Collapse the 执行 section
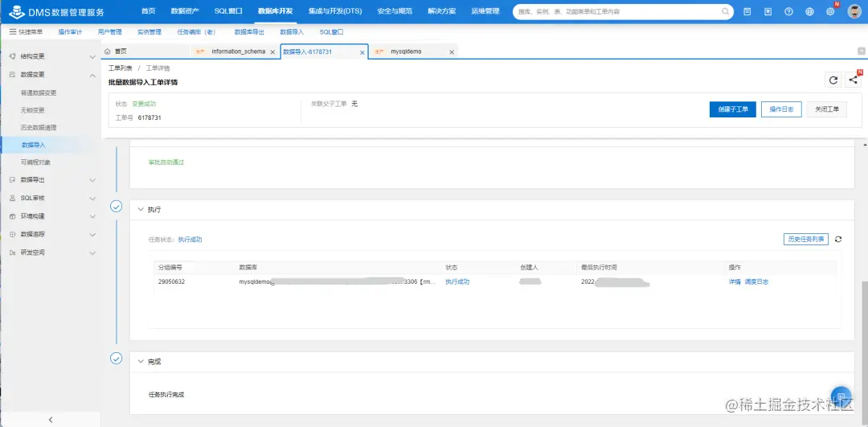The image size is (868, 427). (140, 210)
